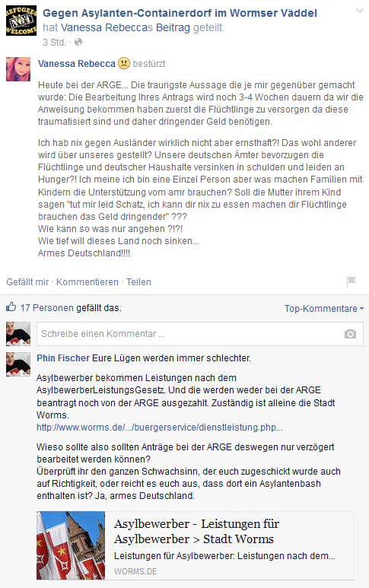Click the '3 Std.' post timestamp

[x=54, y=43]
